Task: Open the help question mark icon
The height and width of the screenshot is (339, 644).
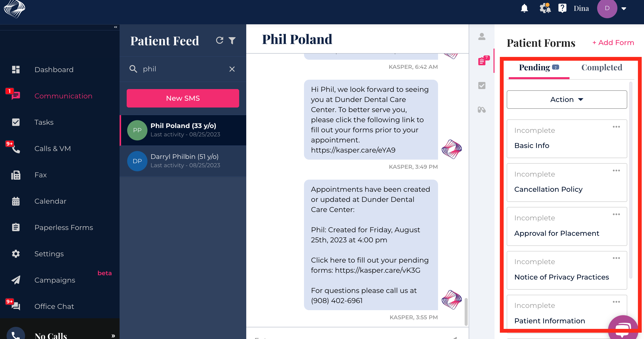Action: coord(562,8)
